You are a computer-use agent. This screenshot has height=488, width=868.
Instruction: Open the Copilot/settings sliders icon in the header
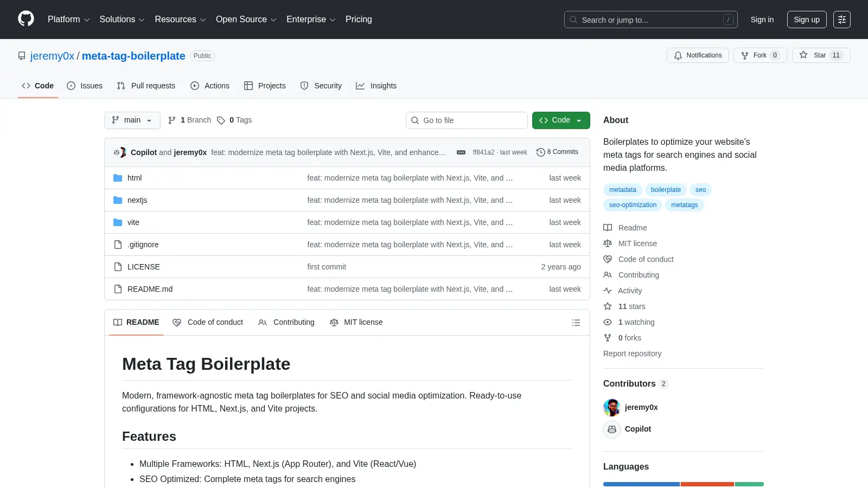(842, 20)
